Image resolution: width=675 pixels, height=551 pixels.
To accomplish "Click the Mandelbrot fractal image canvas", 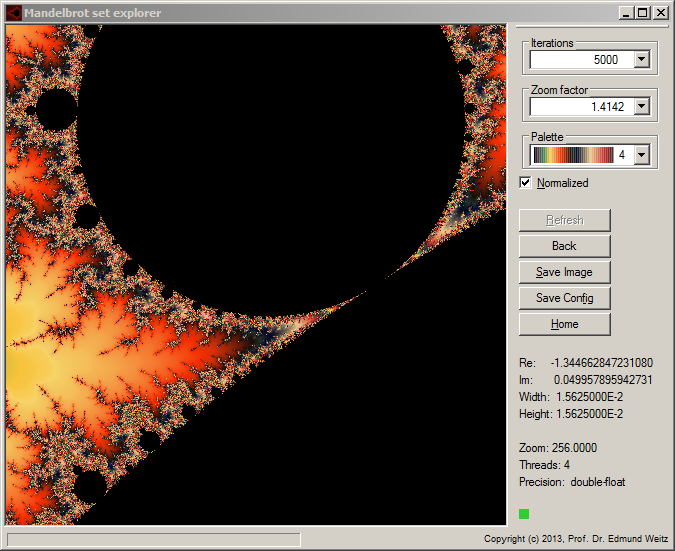I will click(256, 275).
